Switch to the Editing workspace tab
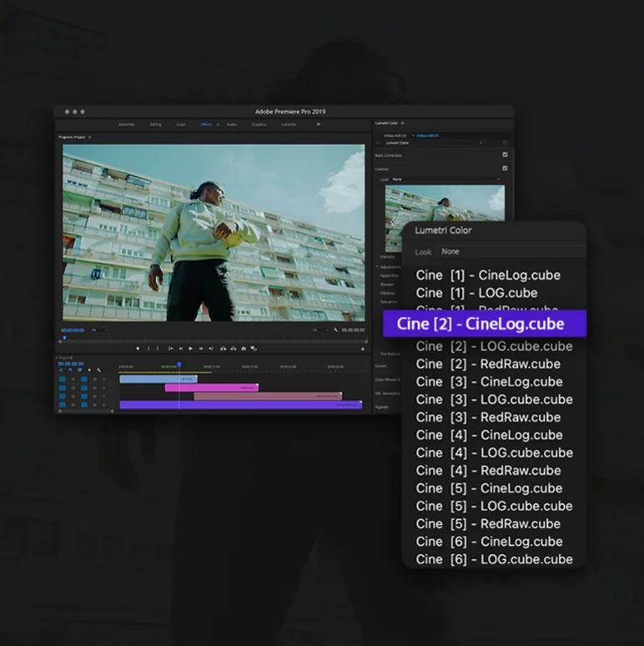Viewport: 644px width, 646px height. pyautogui.click(x=155, y=124)
